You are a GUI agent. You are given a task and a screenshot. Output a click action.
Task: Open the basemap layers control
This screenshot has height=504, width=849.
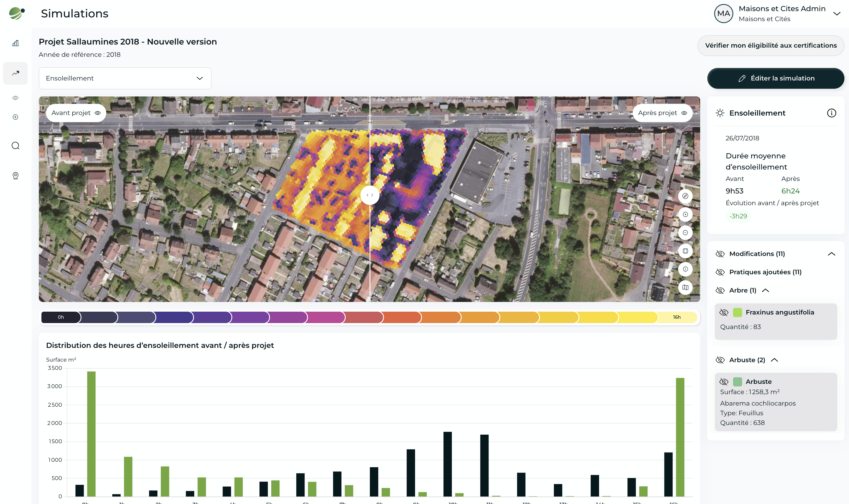point(685,287)
